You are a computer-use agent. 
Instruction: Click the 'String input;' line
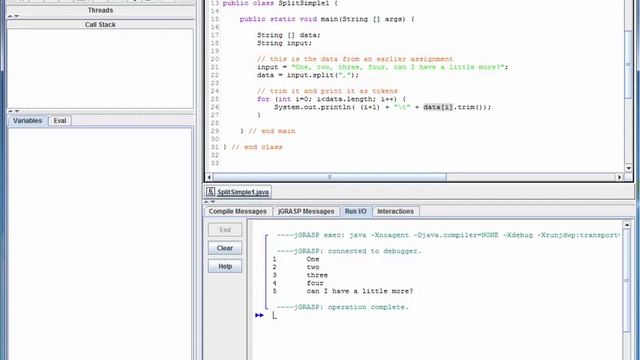284,43
